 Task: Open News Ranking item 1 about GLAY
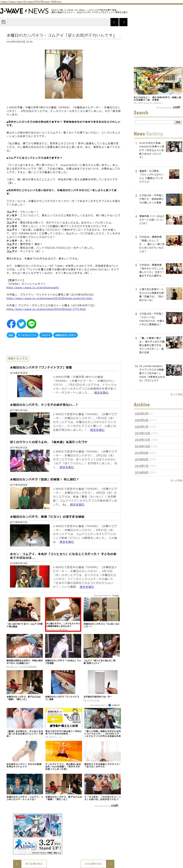(152, 150)
